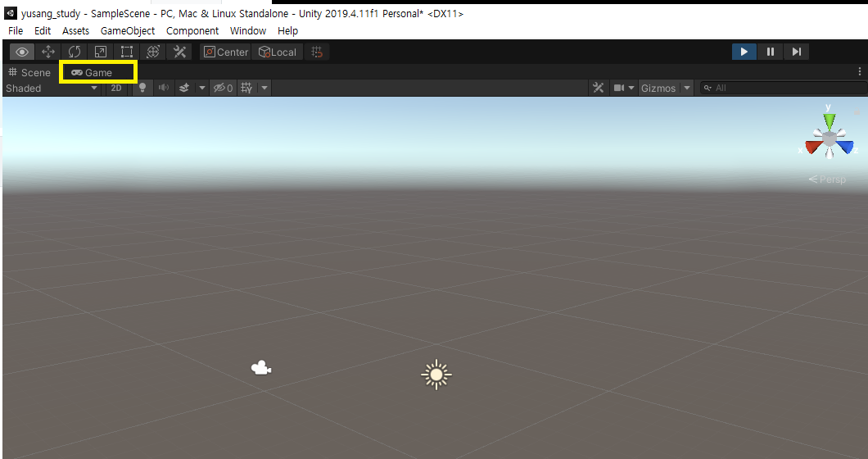
Task: Toggle handle rotation Local button
Action: pos(278,52)
